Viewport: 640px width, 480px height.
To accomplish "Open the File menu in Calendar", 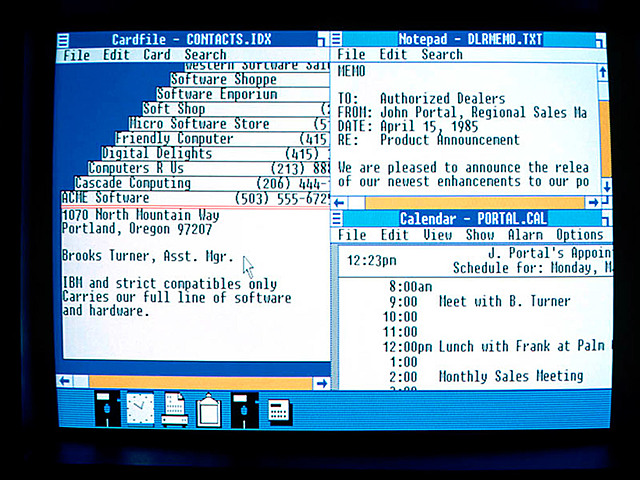I will [x=352, y=235].
